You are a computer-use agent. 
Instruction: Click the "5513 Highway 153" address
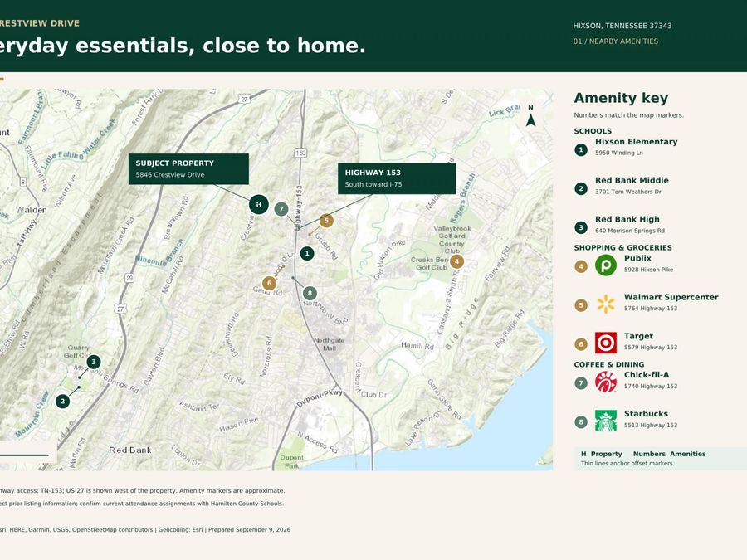click(651, 426)
